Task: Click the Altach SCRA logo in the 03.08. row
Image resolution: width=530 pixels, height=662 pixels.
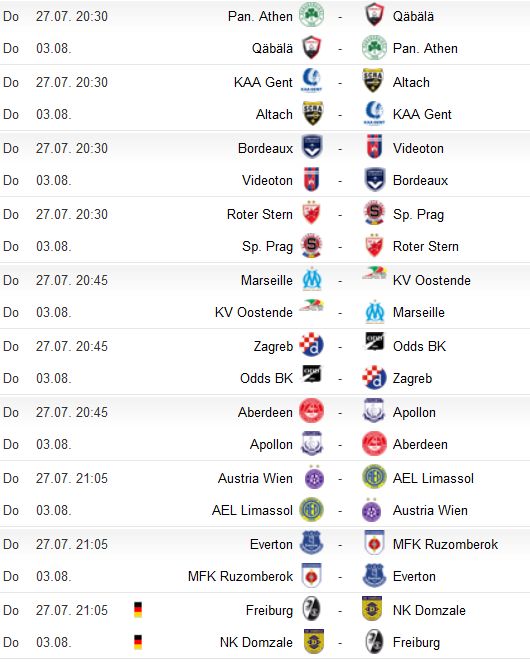Action: [313, 113]
